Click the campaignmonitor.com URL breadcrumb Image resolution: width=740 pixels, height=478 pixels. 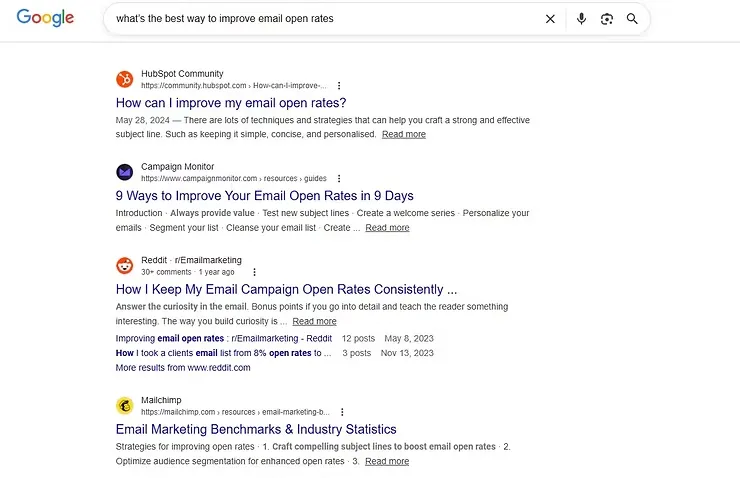(x=234, y=178)
